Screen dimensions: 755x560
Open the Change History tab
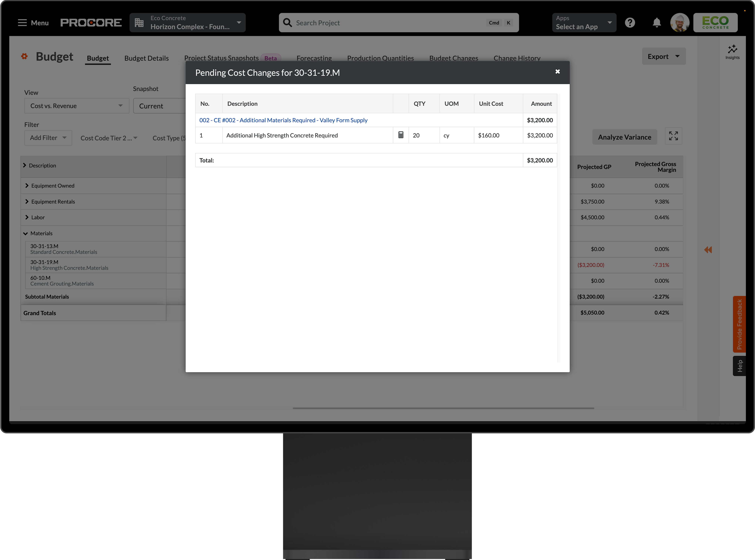click(x=517, y=58)
